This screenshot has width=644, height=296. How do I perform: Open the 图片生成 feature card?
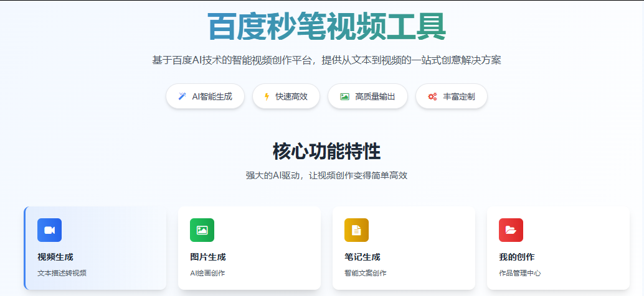(249, 248)
